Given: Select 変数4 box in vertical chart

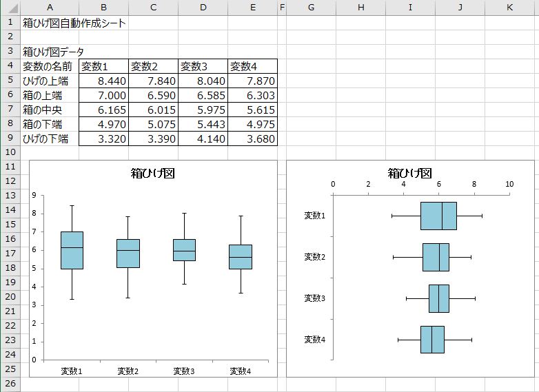Looking at the screenshot, I should 241,257.
